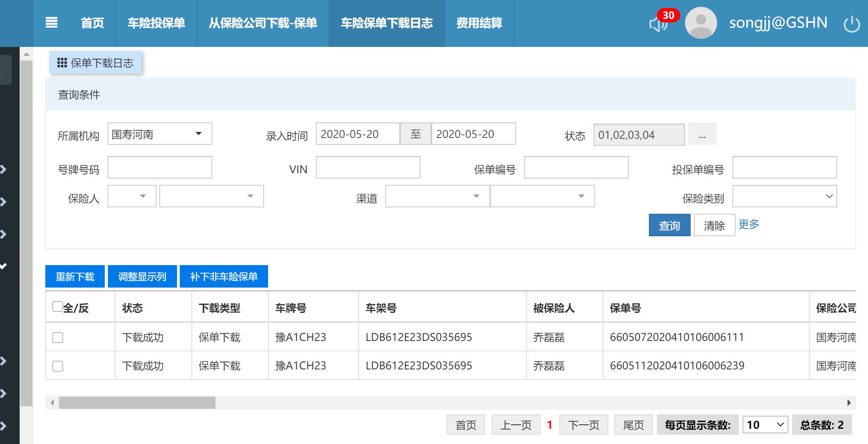This screenshot has height=444, width=868.
Task: Click the power logout icon
Action: click(851, 24)
